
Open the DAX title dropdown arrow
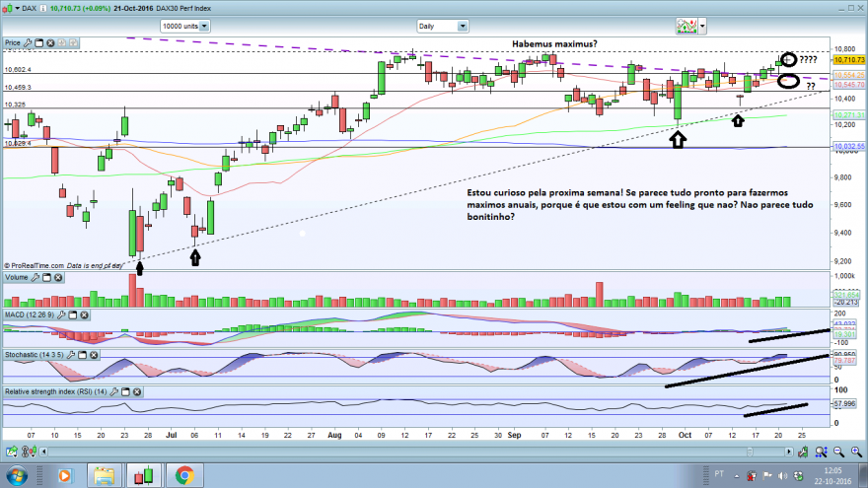coord(17,8)
